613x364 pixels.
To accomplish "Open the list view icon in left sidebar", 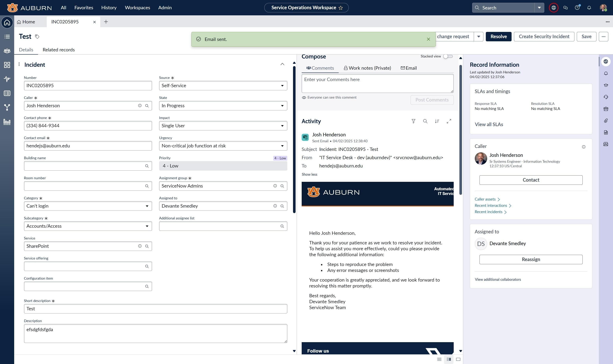I will [7, 37].
